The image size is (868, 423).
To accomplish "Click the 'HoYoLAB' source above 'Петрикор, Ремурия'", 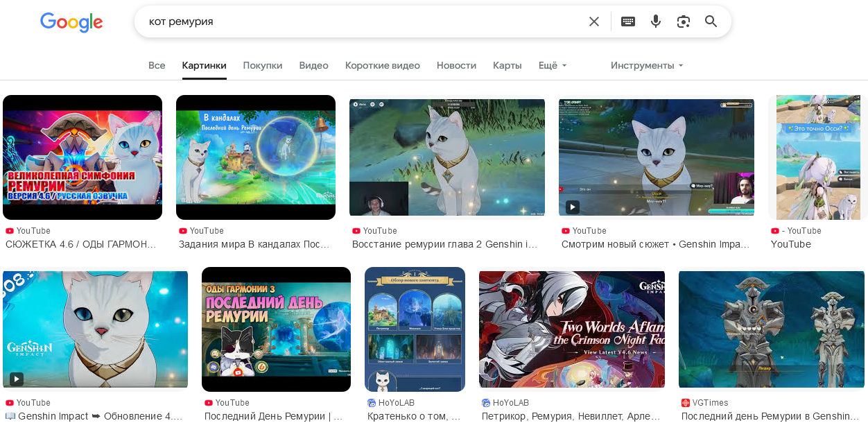I will (511, 403).
